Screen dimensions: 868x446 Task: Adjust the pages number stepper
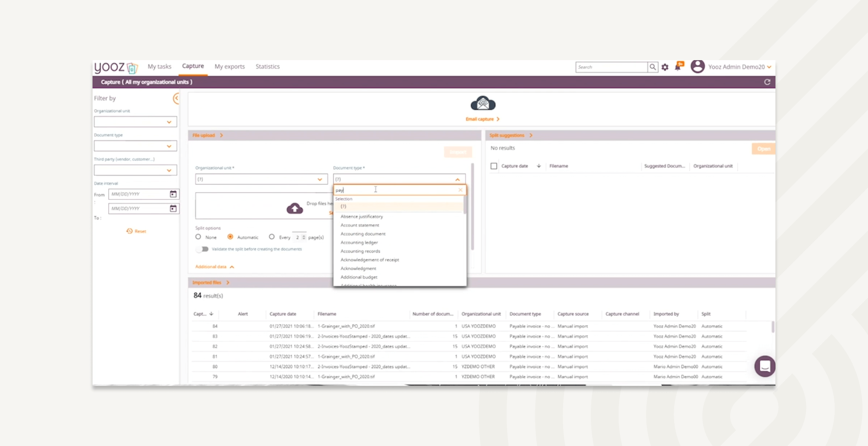[304, 237]
